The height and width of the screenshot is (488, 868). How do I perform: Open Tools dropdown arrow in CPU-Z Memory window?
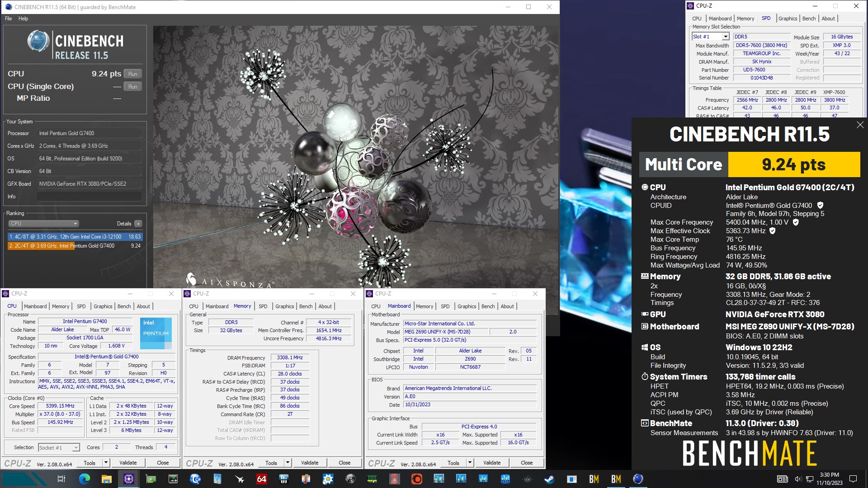[x=288, y=463]
